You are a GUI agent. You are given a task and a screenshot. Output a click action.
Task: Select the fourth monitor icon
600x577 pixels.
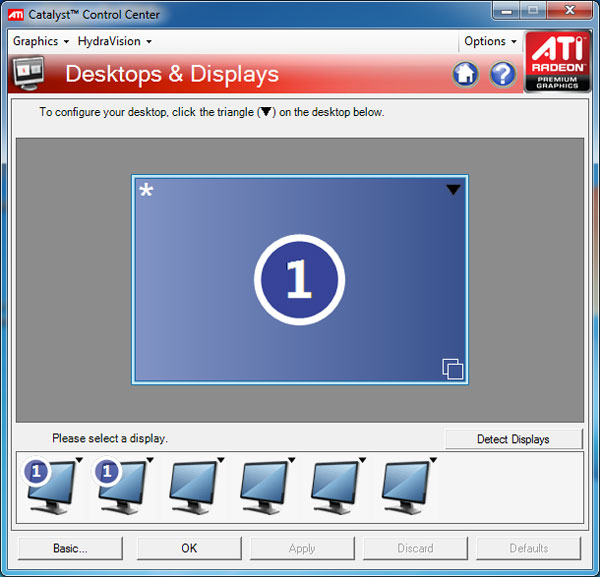click(263, 487)
